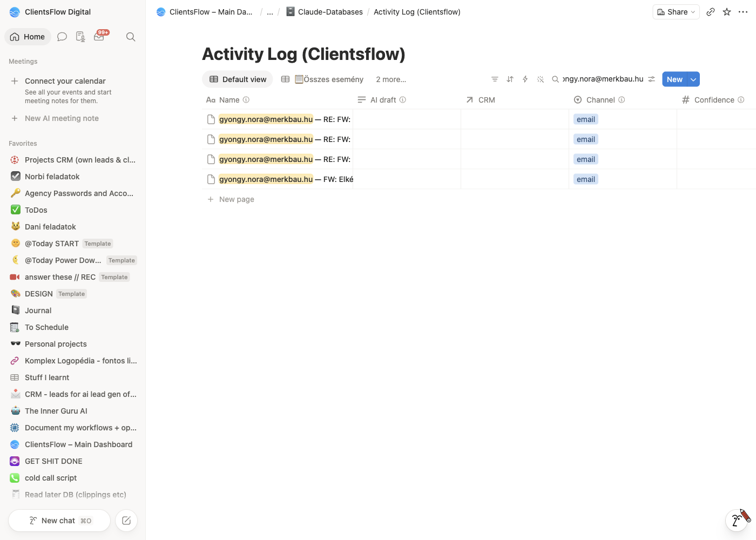The width and height of the screenshot is (756, 540).
Task: Expand the New button dropdown arrow
Action: (x=693, y=79)
